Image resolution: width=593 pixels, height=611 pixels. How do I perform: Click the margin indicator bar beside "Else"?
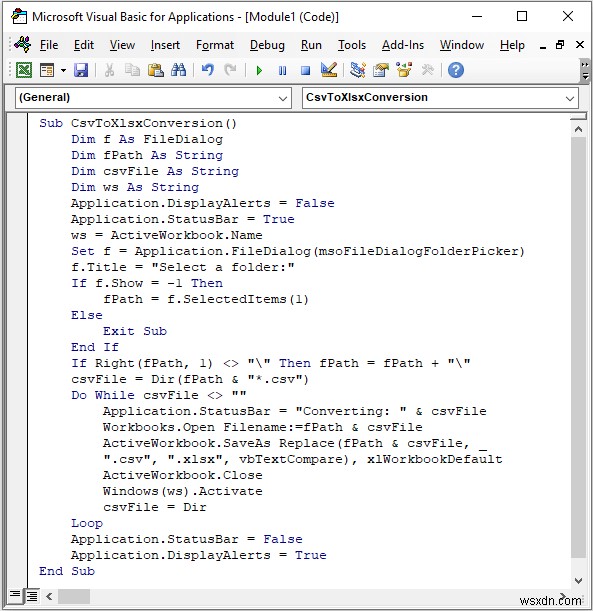click(x=18, y=315)
